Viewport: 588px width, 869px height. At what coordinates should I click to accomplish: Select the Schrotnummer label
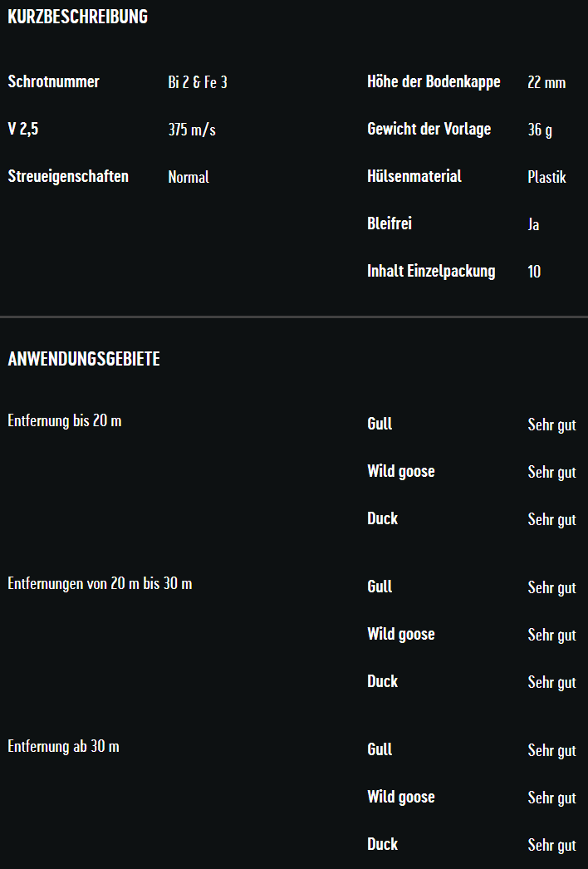coord(53,81)
